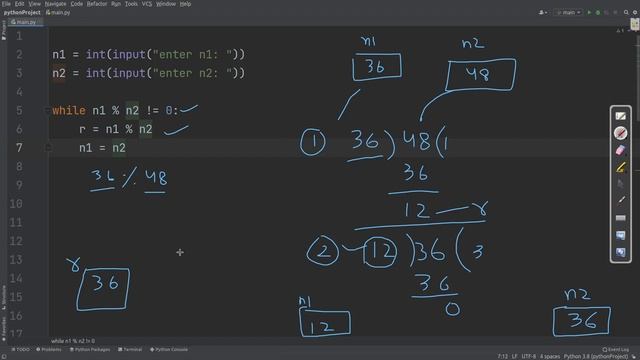640x360 pixels.
Task: Click the 7:12 caret position in status bar
Action: click(x=502, y=356)
